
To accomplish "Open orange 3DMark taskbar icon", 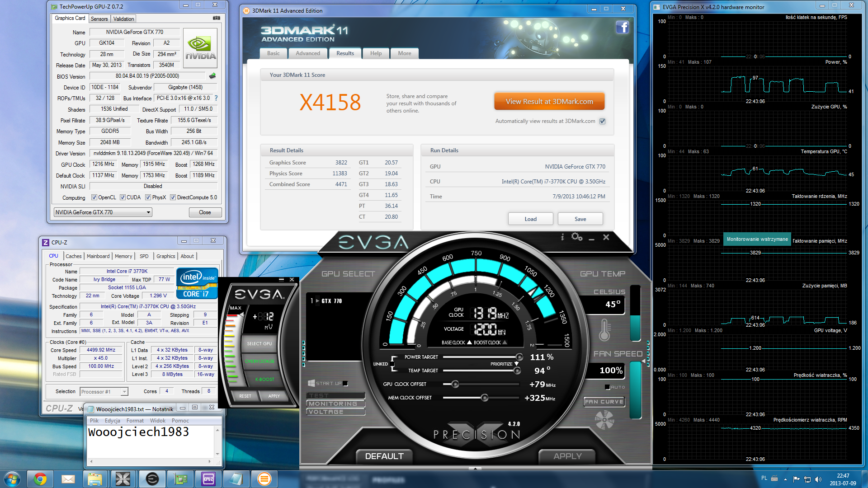I will (264, 479).
